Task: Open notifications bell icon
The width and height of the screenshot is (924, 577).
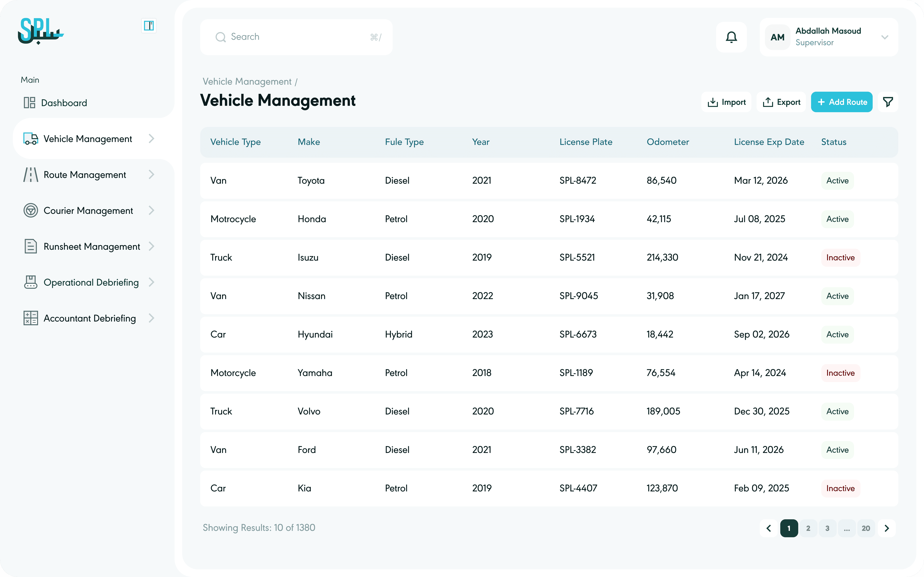Action: tap(731, 37)
